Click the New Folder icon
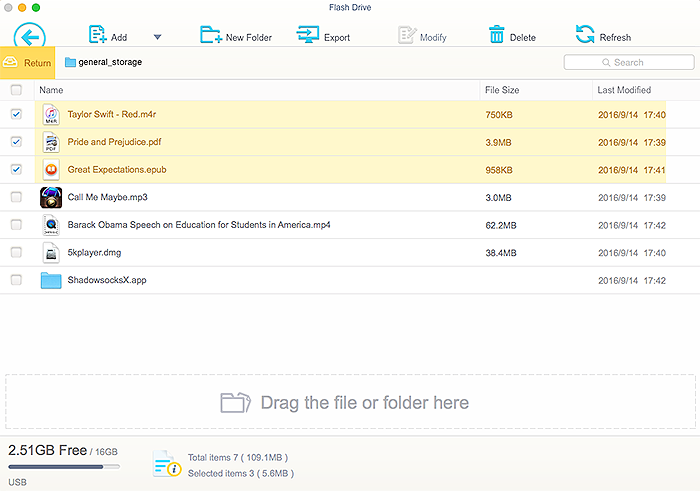The height and width of the screenshot is (491, 700). pyautogui.click(x=211, y=34)
